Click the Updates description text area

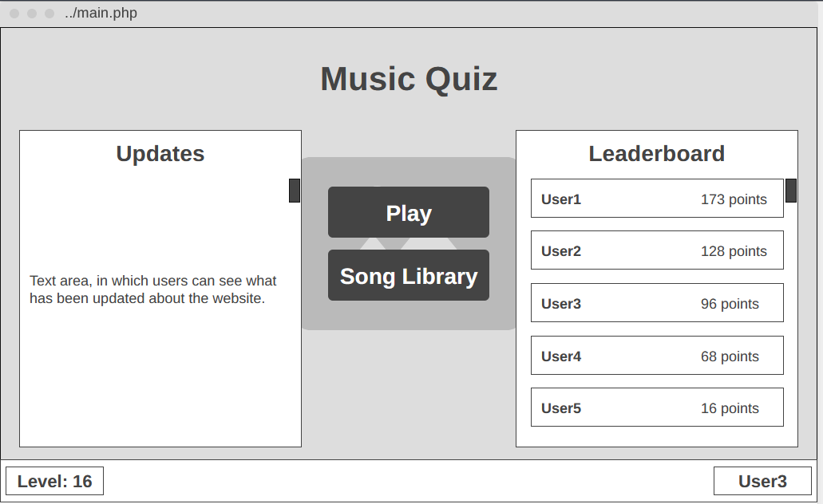153,289
